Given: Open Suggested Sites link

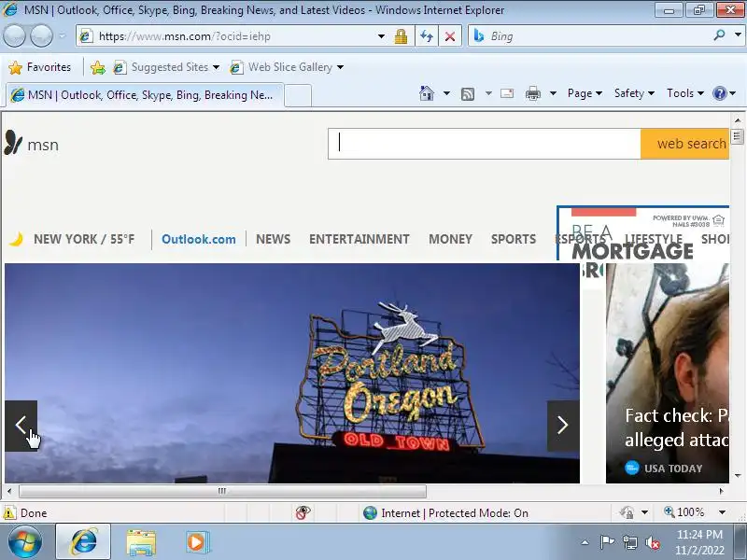Looking at the screenshot, I should 166,67.
